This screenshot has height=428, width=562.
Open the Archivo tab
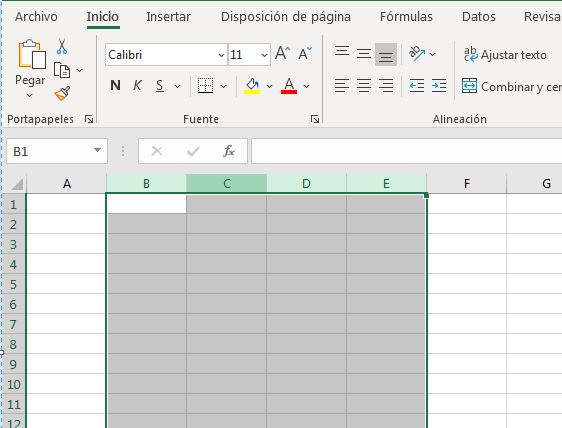click(36, 16)
